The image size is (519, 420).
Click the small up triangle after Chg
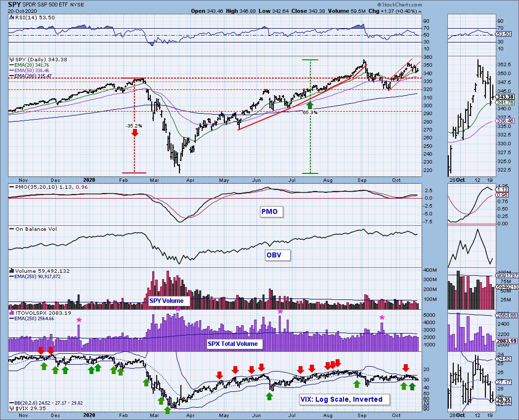420,11
